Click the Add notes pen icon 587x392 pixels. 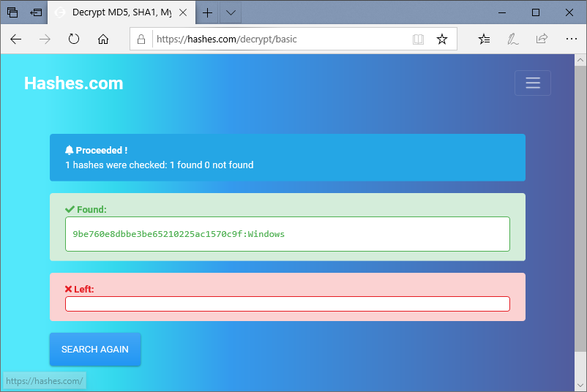tap(514, 39)
